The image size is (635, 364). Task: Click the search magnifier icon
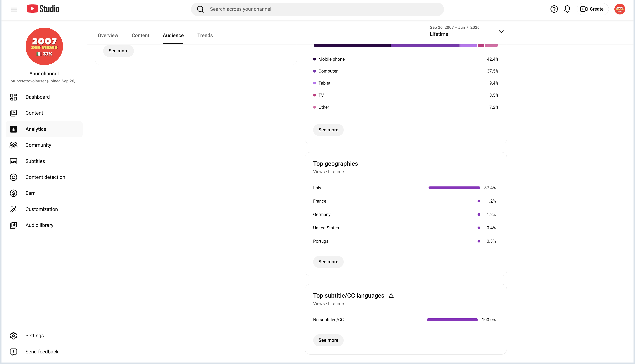[x=200, y=9]
